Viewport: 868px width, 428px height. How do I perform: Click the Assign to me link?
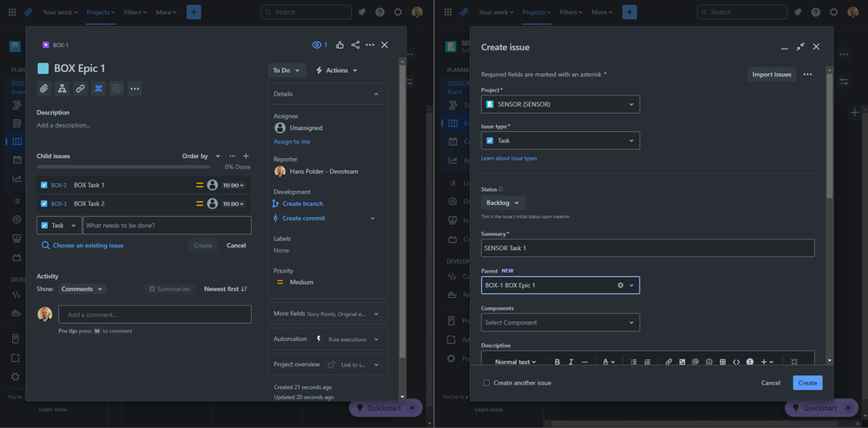point(292,142)
